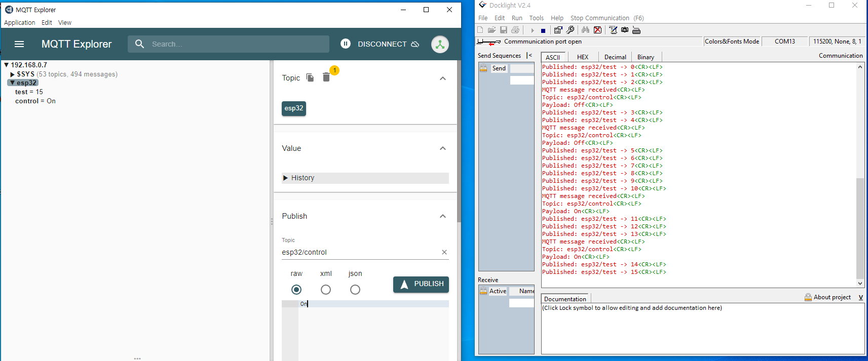Pause updates with the pause icon
The image size is (868, 361).
tap(346, 44)
